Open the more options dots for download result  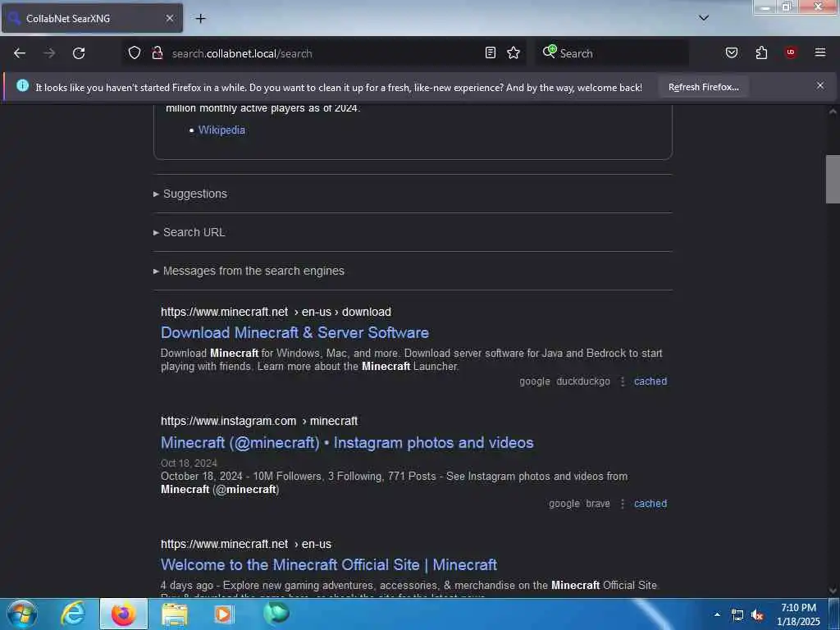[x=623, y=381]
